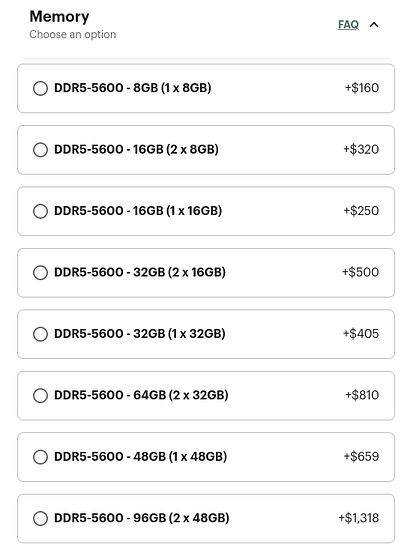Choose the 64GB (2 x 32GB) radio button
The height and width of the screenshot is (550, 415).
click(x=40, y=395)
